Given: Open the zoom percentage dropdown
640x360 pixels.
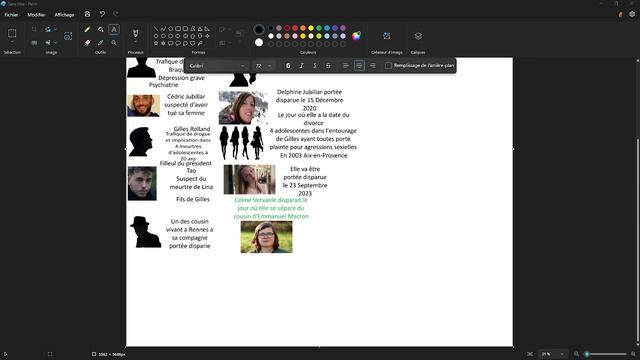Looking at the screenshot, I should tap(553, 354).
